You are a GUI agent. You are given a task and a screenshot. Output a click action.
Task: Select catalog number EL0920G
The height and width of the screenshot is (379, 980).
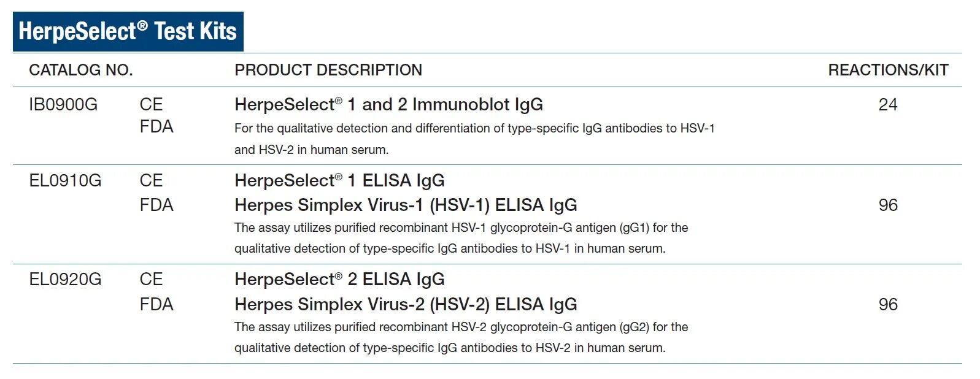tap(65, 280)
